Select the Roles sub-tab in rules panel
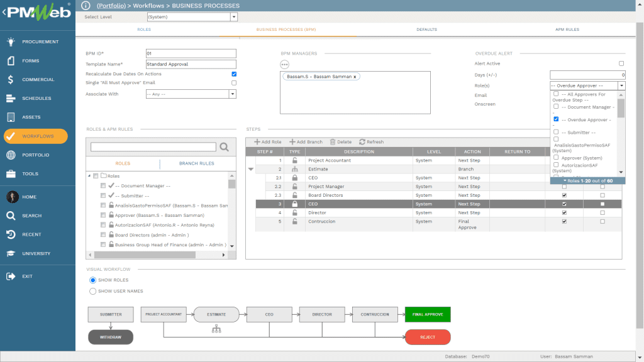Screen dimensions: 644x362 tap(123, 163)
